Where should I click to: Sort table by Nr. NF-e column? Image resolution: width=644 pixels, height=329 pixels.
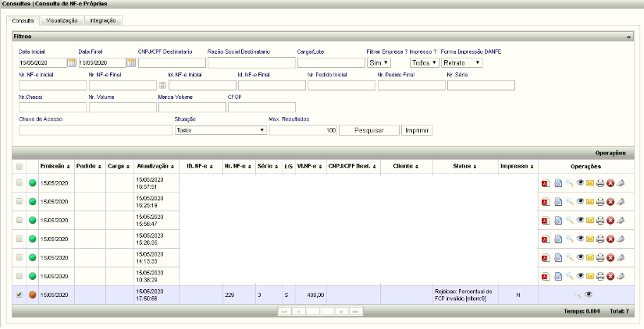click(x=238, y=166)
